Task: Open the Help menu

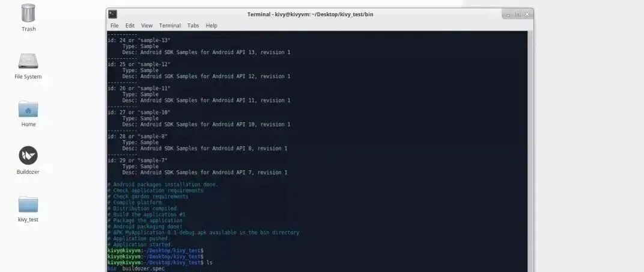Action: (211, 25)
